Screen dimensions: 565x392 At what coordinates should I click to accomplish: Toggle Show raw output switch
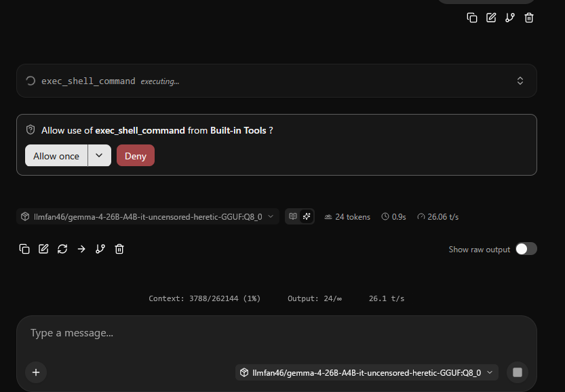tap(526, 249)
